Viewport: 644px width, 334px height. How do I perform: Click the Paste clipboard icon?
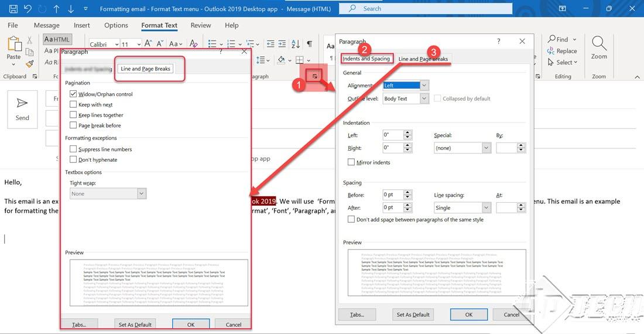coord(13,46)
